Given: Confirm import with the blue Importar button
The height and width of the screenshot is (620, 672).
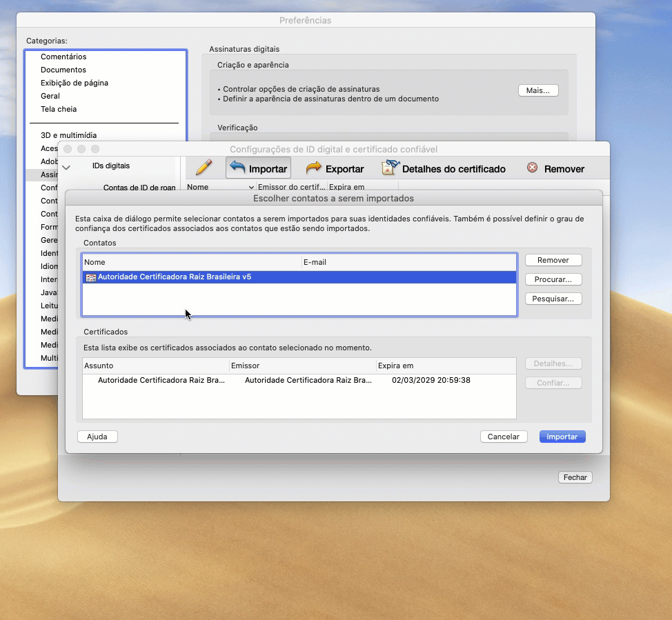Looking at the screenshot, I should (x=562, y=437).
